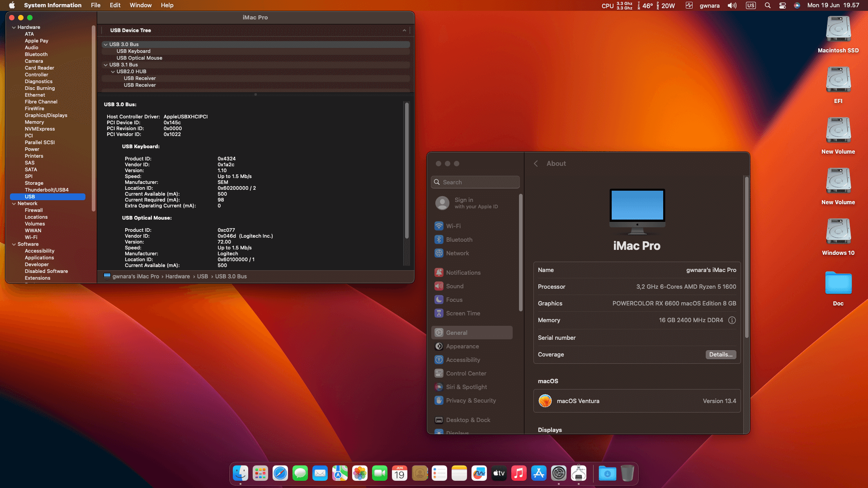868x488 pixels.
Task: Launch App Store from the Dock
Action: (x=538, y=473)
